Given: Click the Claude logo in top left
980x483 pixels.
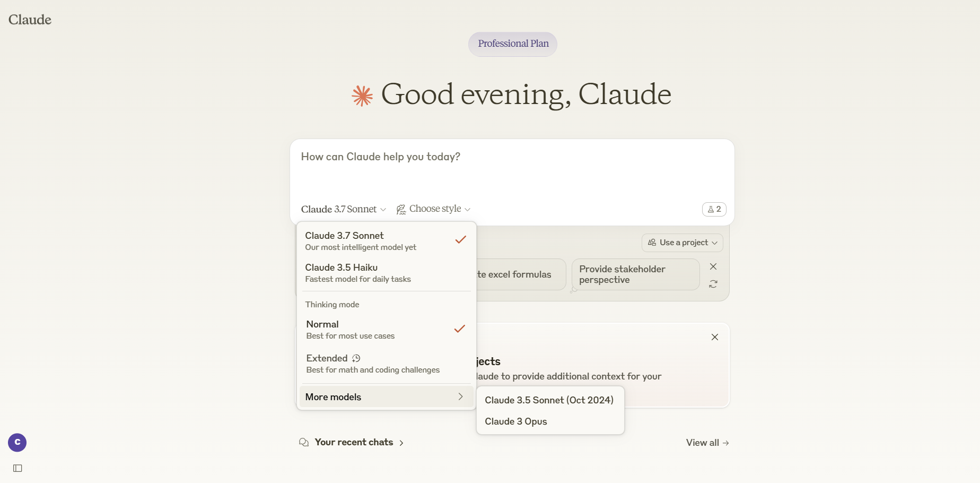Looking at the screenshot, I should pos(30,20).
